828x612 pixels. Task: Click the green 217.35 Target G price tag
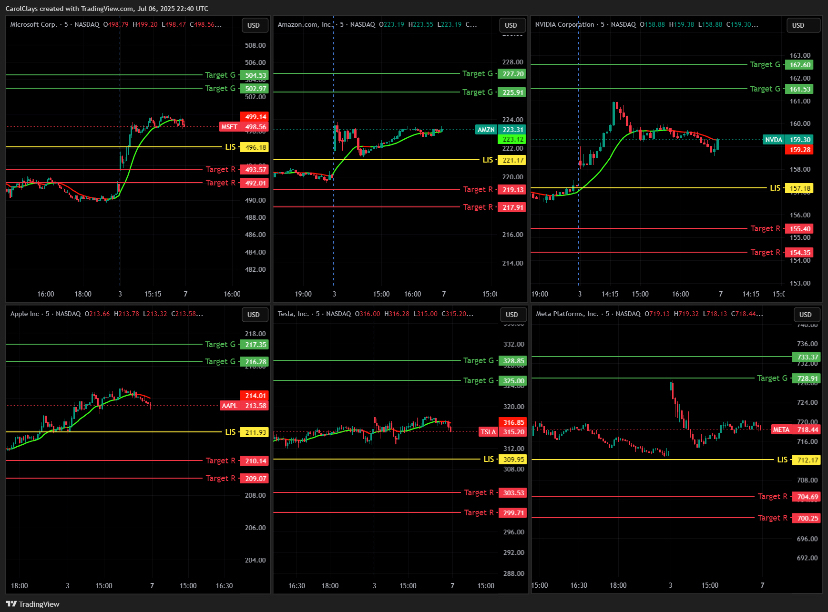coord(254,345)
